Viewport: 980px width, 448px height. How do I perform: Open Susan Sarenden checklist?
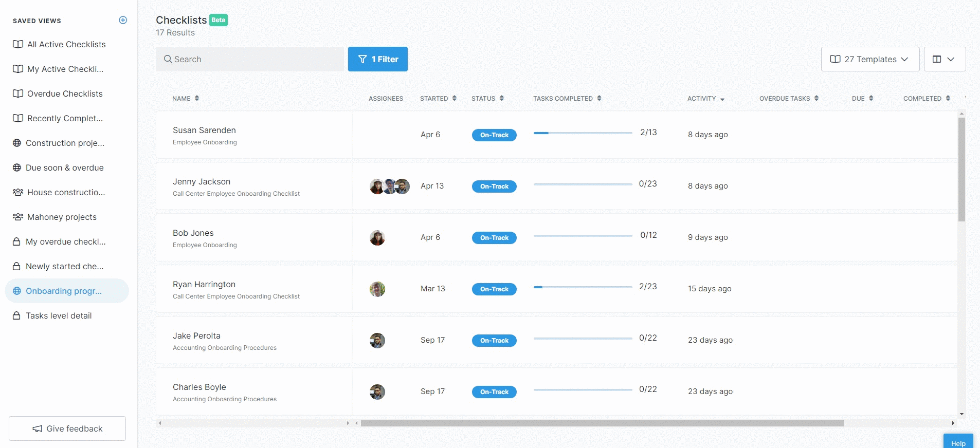pyautogui.click(x=204, y=130)
